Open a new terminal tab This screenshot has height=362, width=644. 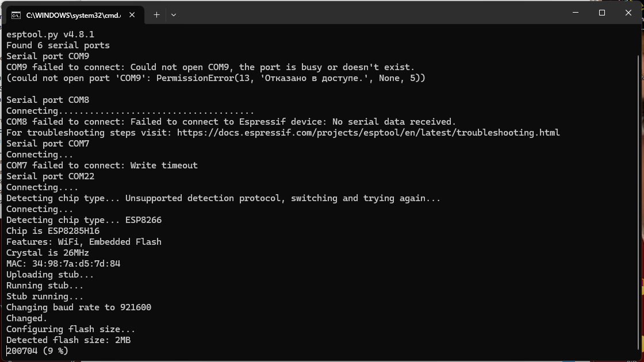coord(156,15)
